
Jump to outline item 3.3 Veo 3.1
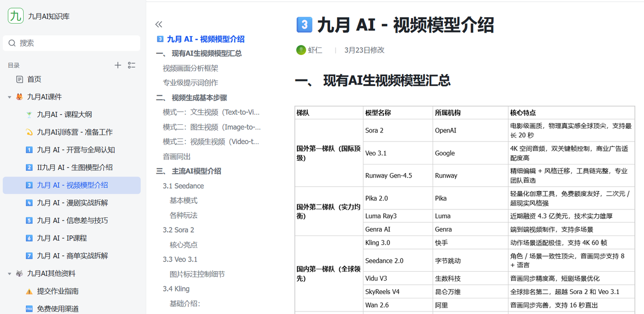click(180, 259)
